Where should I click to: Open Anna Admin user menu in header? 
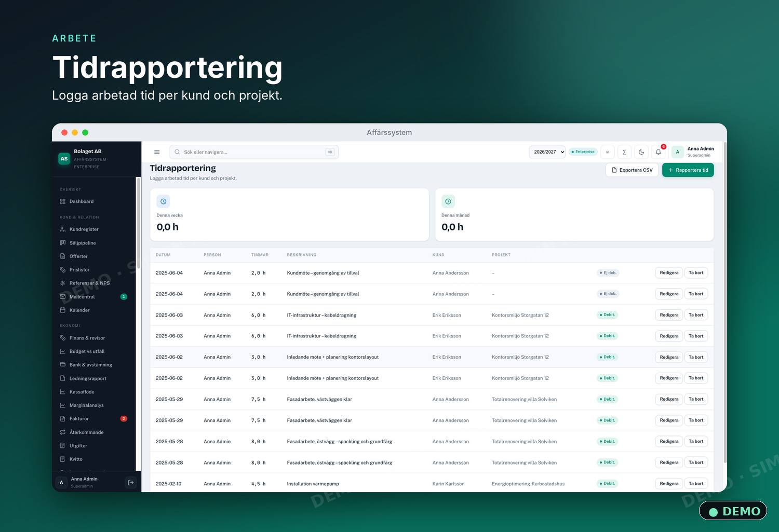[693, 152]
